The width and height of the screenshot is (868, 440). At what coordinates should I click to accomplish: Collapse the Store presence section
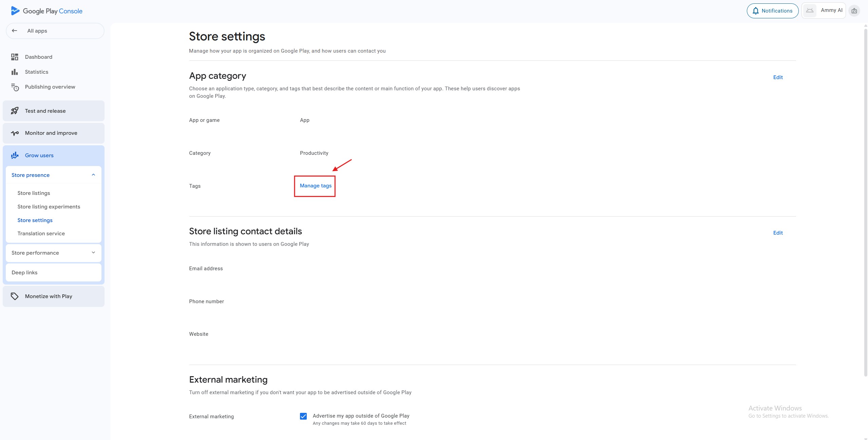click(x=93, y=175)
